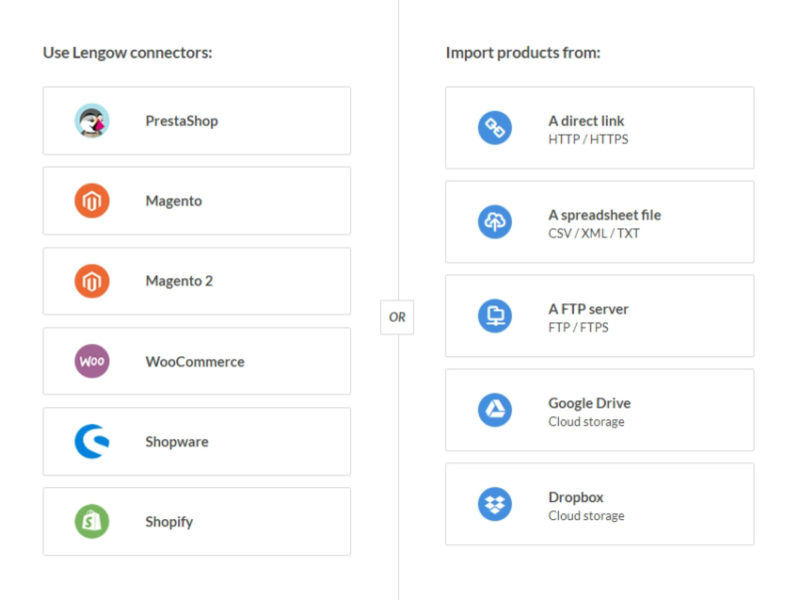Screen dimensions: 800x600
Task: Import products from Google Drive text
Action: tap(589, 403)
